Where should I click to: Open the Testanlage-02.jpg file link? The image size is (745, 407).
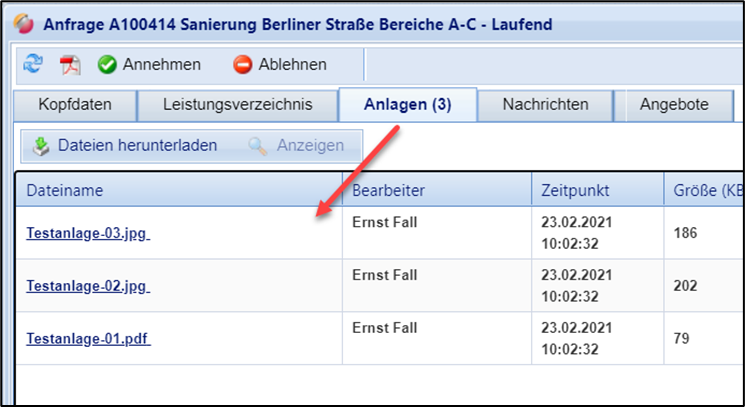87,286
